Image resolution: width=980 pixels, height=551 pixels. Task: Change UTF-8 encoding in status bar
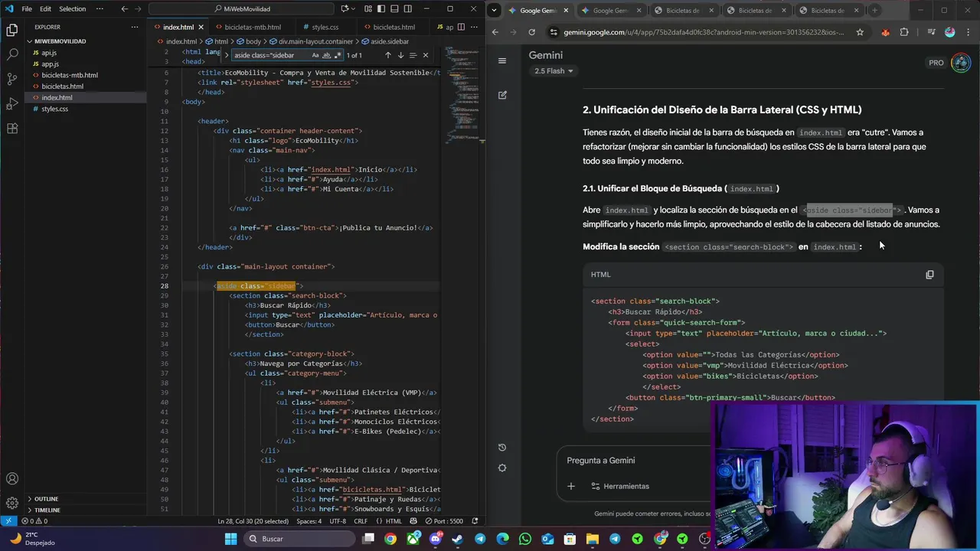click(338, 521)
